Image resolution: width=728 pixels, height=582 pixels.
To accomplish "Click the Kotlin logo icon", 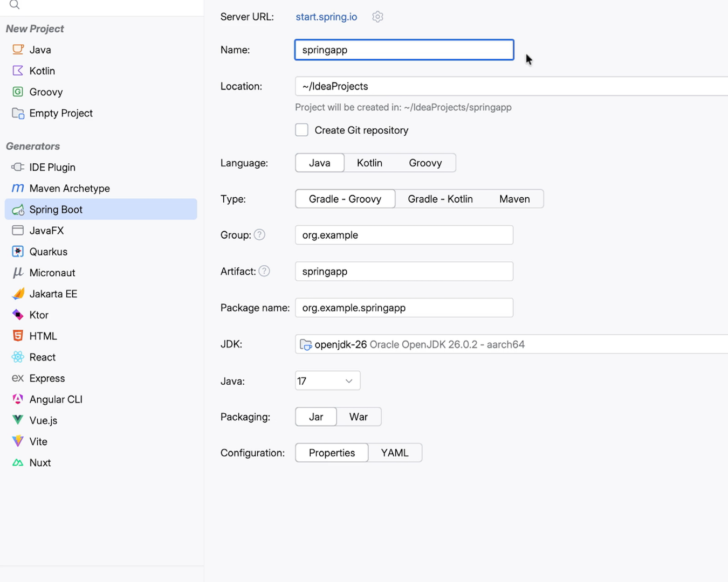I will (18, 71).
